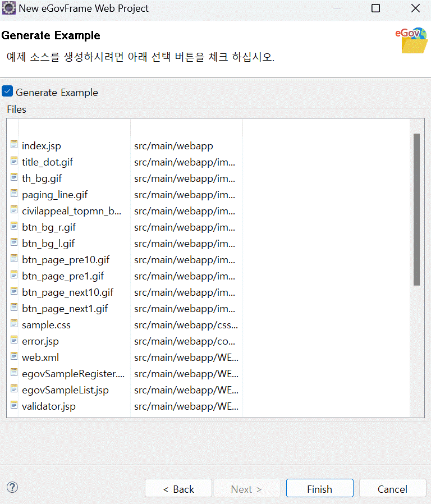Click the file icon beside validator.jsp

coord(14,405)
